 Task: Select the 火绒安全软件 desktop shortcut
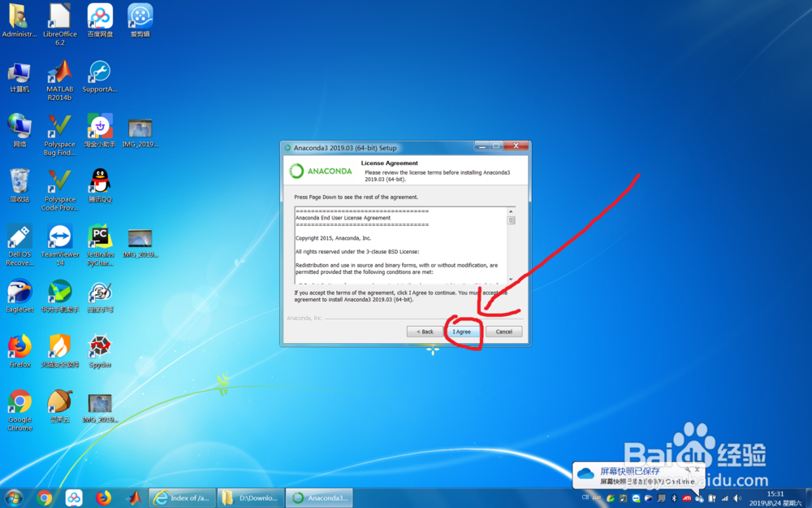pos(60,351)
